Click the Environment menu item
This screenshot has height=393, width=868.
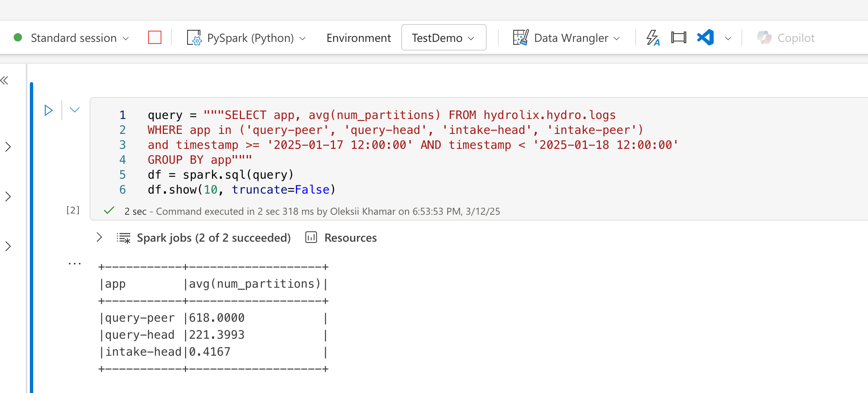(x=358, y=37)
